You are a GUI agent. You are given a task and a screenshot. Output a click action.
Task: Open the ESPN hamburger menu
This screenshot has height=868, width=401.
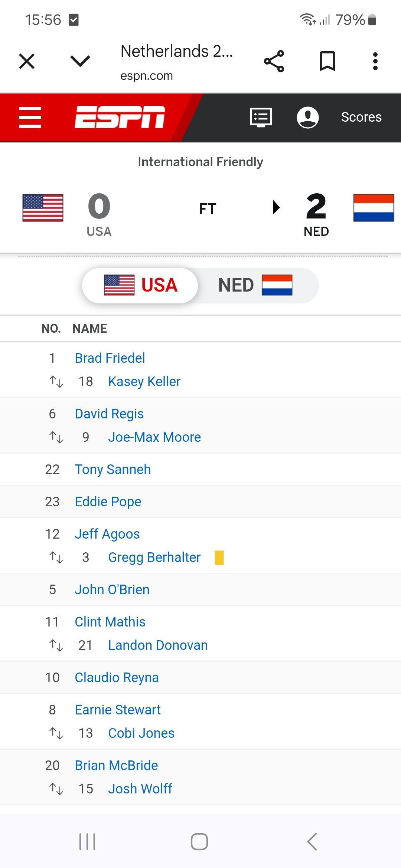tap(30, 117)
